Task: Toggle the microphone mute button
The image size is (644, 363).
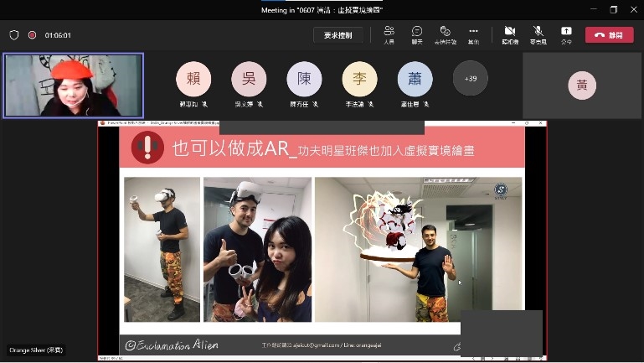Action: click(x=538, y=34)
